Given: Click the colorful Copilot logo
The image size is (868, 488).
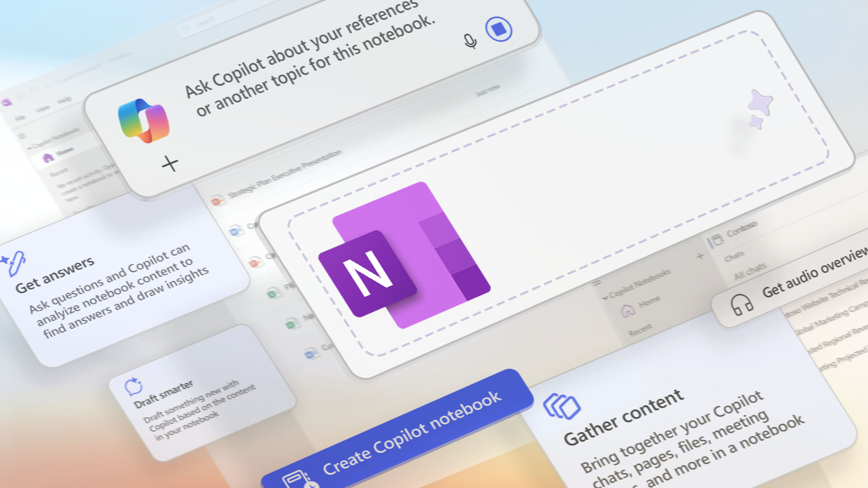Looking at the screenshot, I should coord(144,121).
